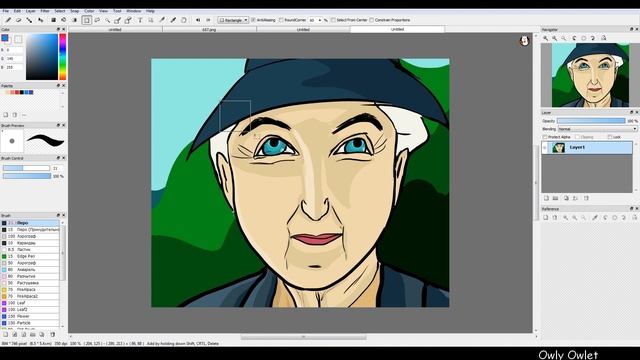
Task: Delete the brush with the Brush panel trash
Action: (52, 335)
